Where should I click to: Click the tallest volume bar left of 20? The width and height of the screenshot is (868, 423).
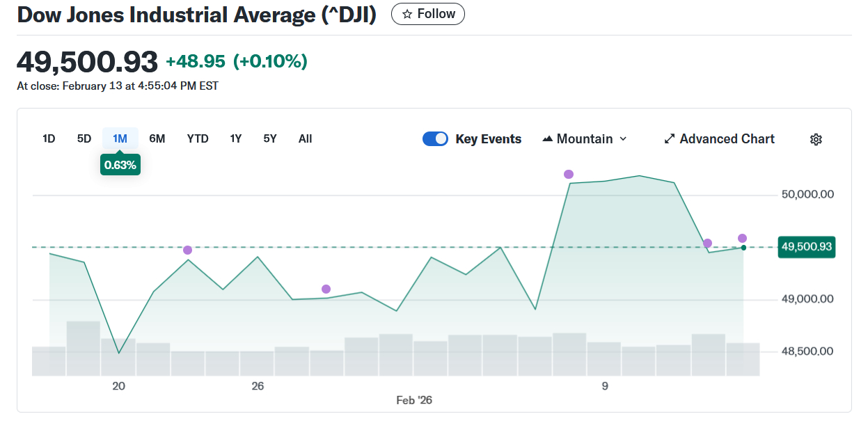point(84,348)
